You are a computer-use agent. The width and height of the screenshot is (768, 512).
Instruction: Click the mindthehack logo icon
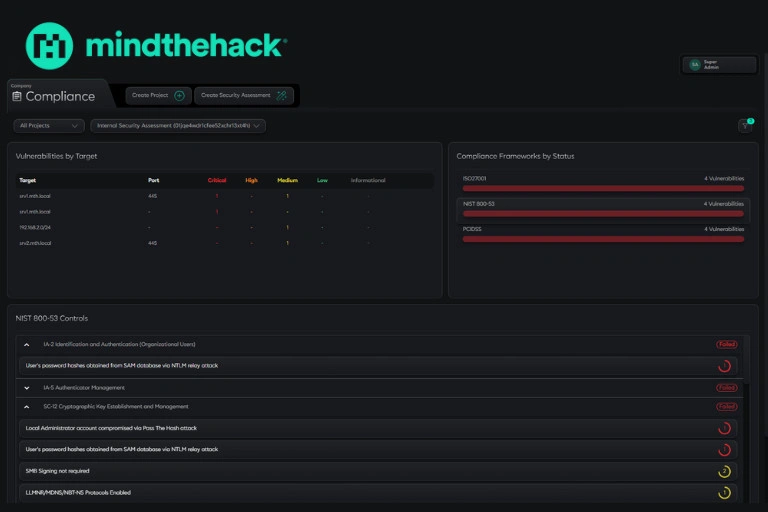tap(50, 45)
